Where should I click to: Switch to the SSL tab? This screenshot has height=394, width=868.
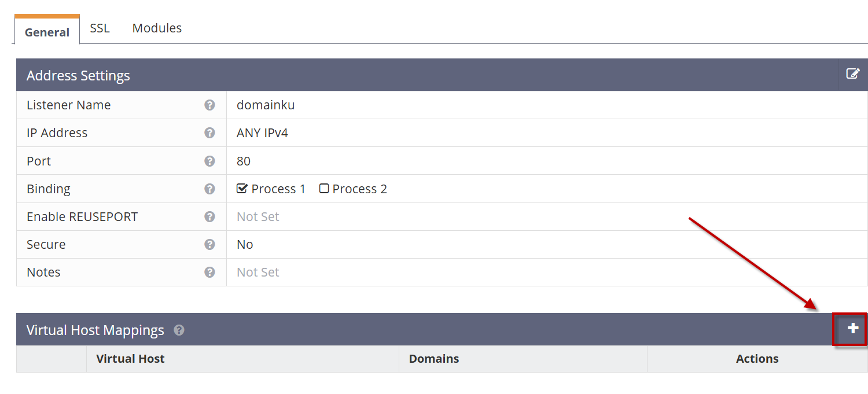[100, 28]
